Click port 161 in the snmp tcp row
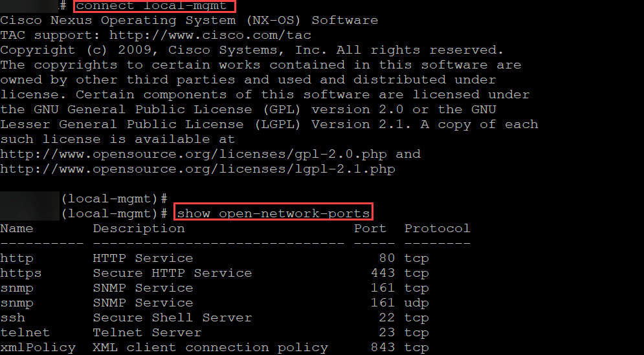 point(383,288)
